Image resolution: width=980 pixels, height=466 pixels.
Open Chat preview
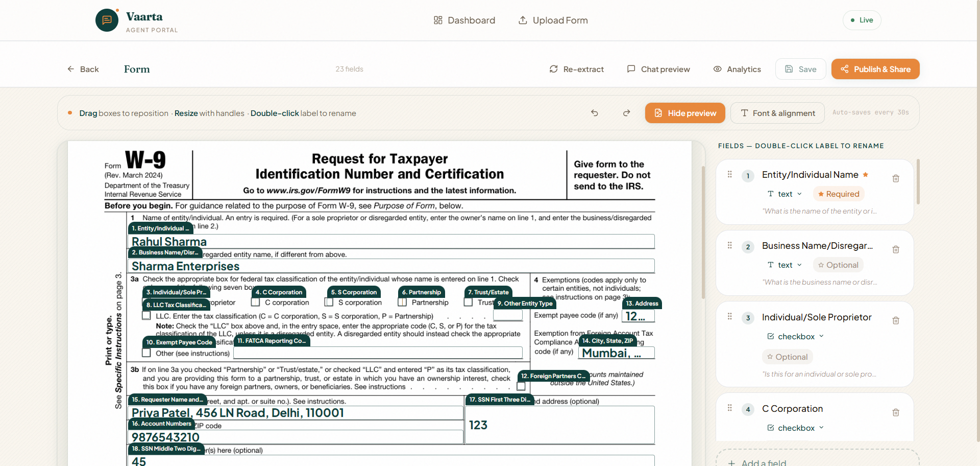coord(658,69)
